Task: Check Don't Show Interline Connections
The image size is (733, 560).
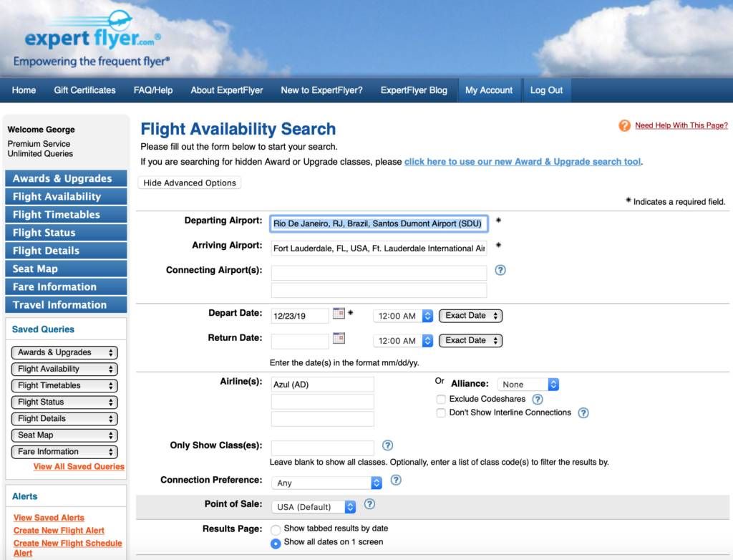Action: (x=441, y=412)
